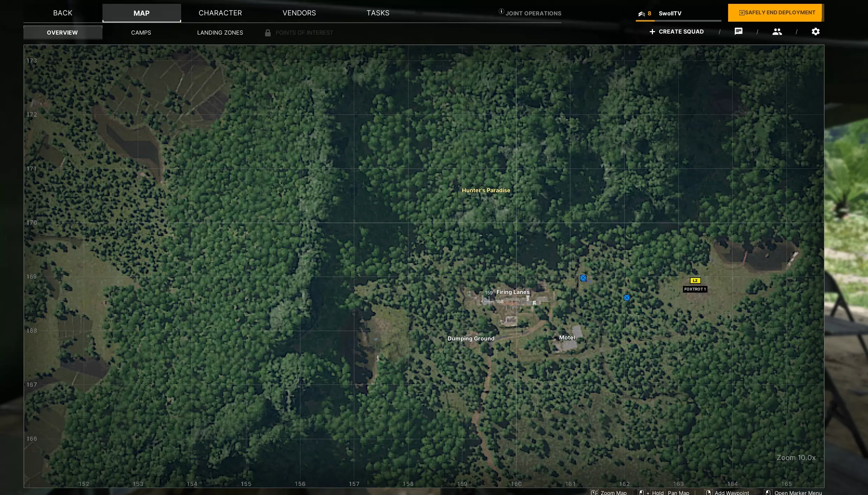
Task: Open the chat message icon
Action: point(738,31)
